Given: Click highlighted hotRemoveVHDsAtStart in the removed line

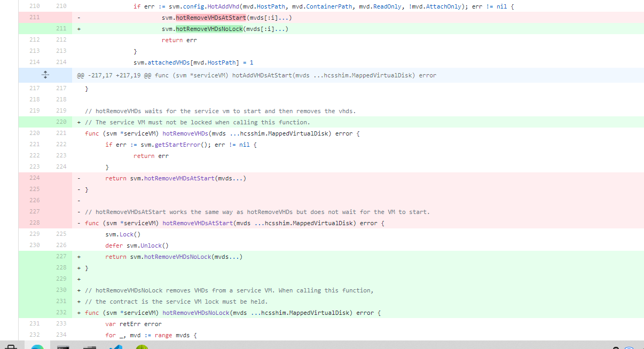Looking at the screenshot, I should tap(211, 18).
